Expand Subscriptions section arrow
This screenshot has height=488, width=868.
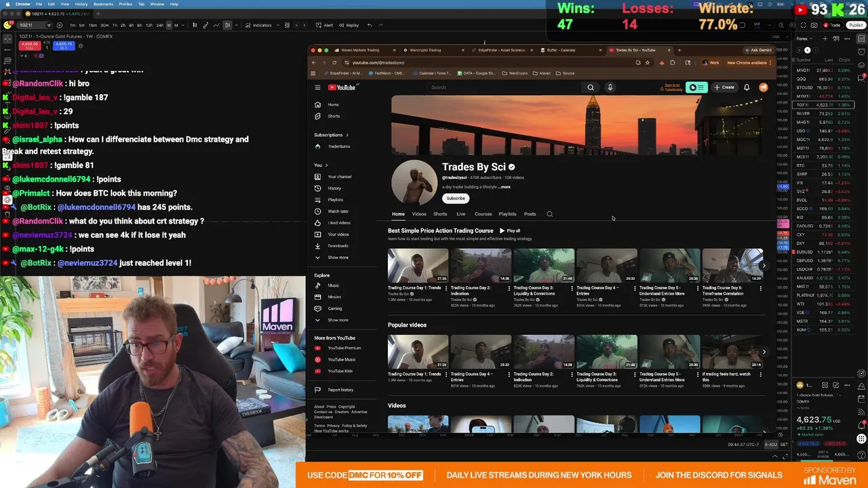347,135
